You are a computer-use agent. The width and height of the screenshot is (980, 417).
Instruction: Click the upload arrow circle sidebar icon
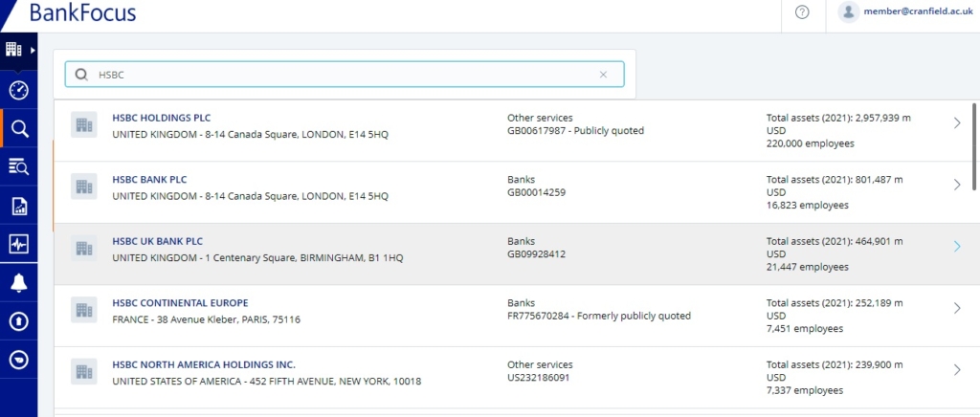18,321
